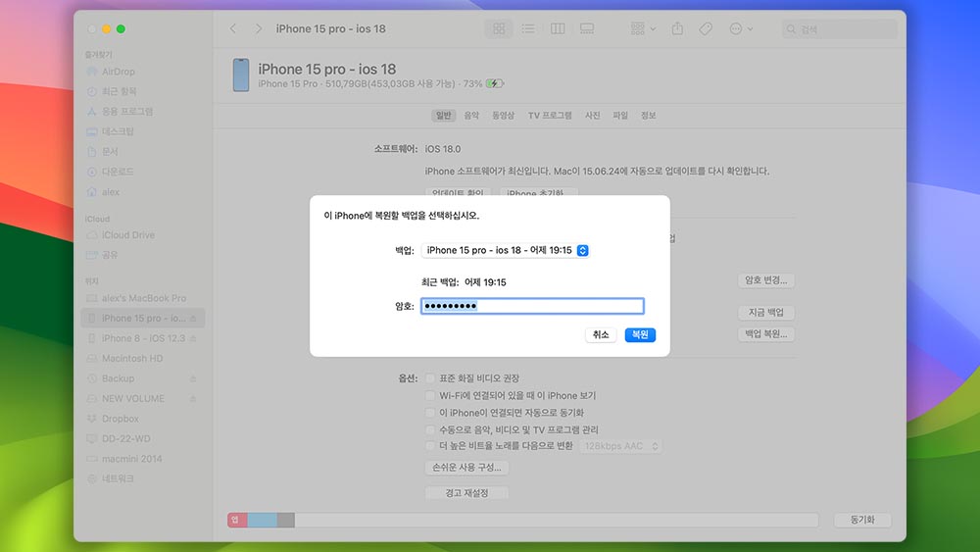The width and height of the screenshot is (980, 552).
Task: Open the alex home folder
Action: 111,192
